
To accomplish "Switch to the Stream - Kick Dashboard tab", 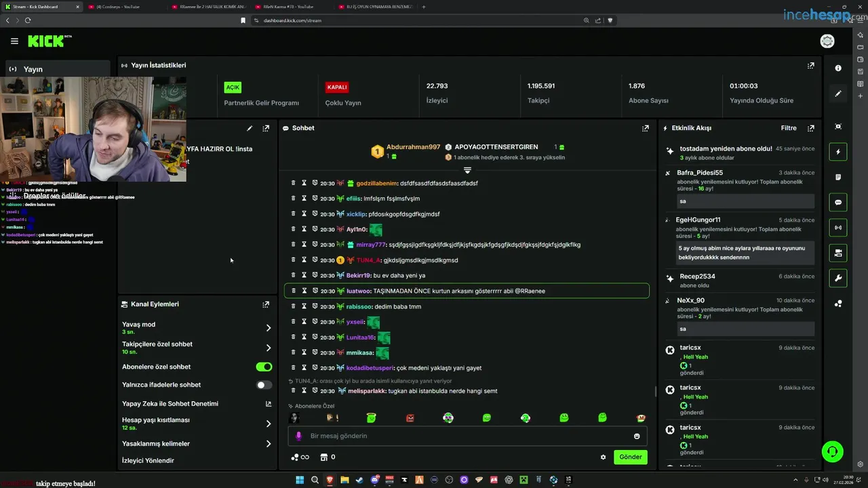I will coord(42,7).
